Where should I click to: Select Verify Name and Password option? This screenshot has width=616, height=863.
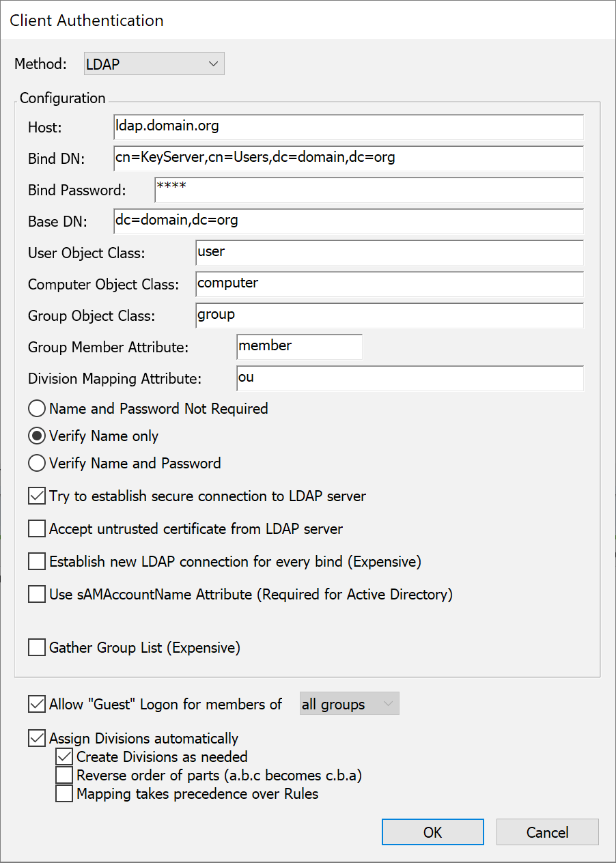point(37,464)
